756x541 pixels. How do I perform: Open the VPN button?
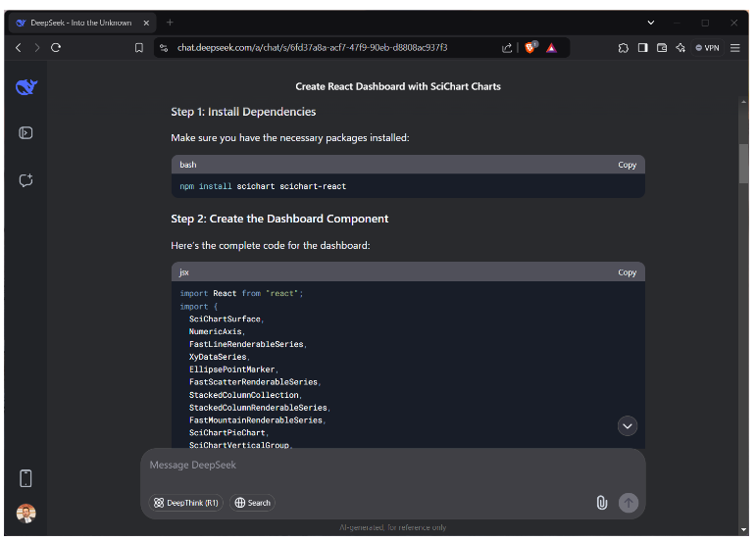tap(707, 48)
